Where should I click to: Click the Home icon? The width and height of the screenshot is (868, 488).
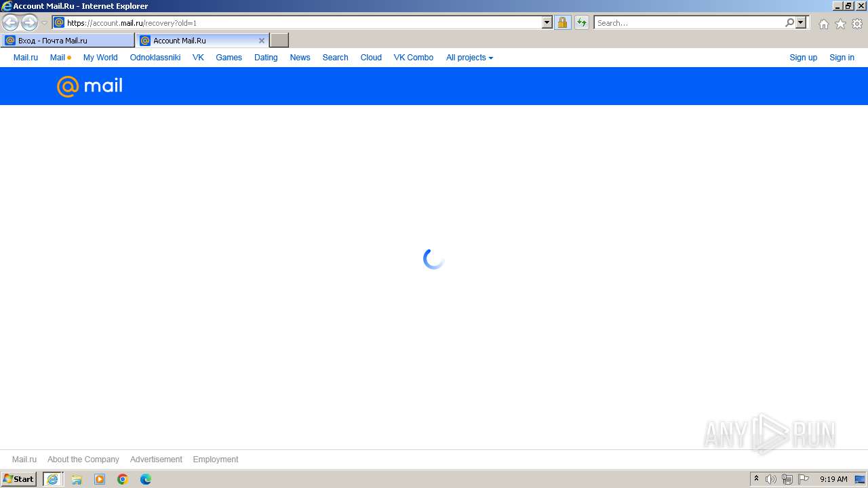coord(823,24)
